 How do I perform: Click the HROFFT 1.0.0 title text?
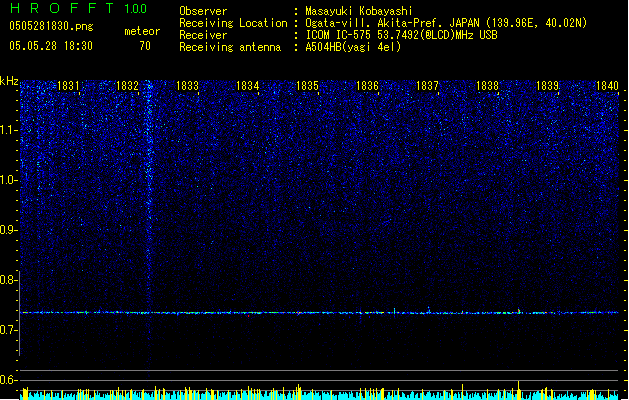click(x=79, y=8)
